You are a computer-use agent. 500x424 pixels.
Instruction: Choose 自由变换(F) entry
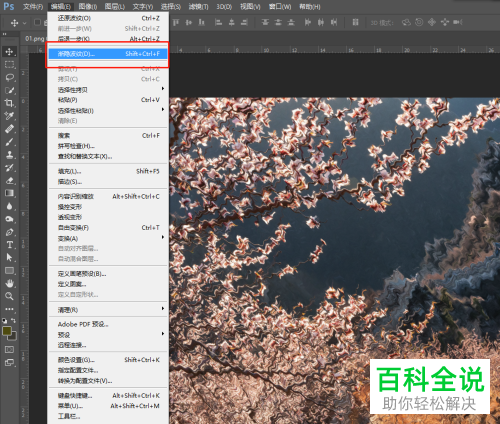pyautogui.click(x=108, y=228)
